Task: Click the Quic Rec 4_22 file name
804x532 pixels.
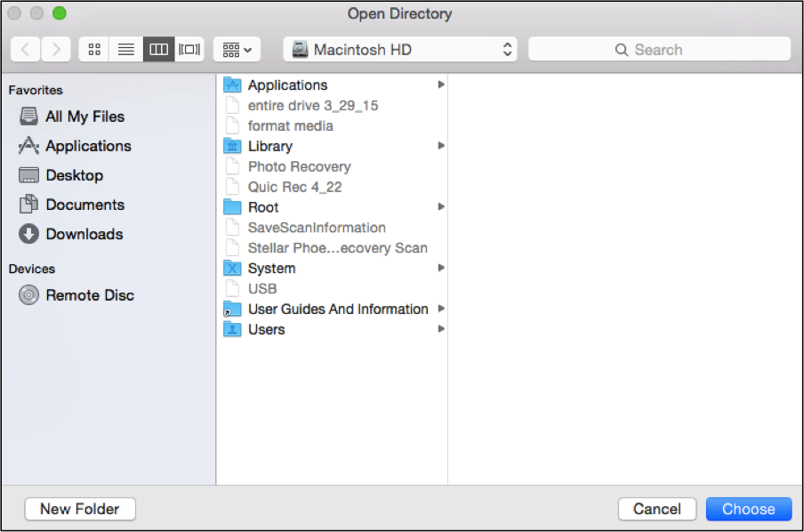Action: pos(295,187)
